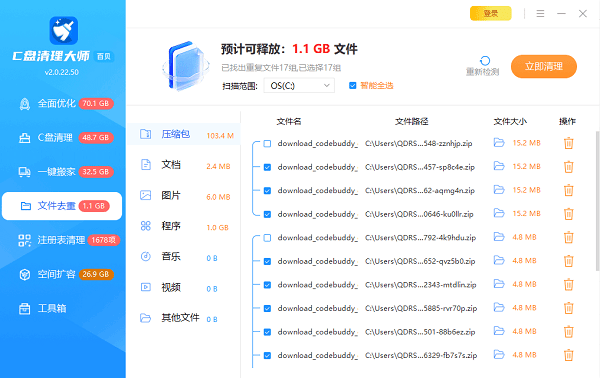600x378 pixels.
Task: Uncheck the 501-88b6ez.zip file checkbox
Action: (267, 332)
